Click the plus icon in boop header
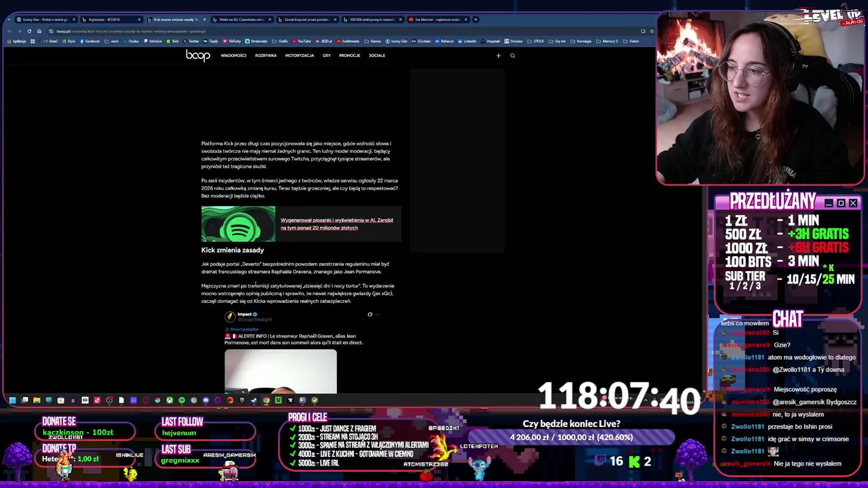 pyautogui.click(x=498, y=56)
